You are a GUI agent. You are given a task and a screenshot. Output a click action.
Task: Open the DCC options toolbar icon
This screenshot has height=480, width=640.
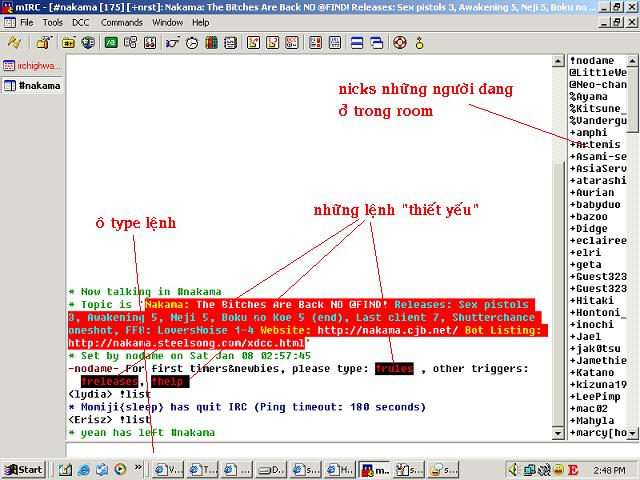[x=292, y=42]
